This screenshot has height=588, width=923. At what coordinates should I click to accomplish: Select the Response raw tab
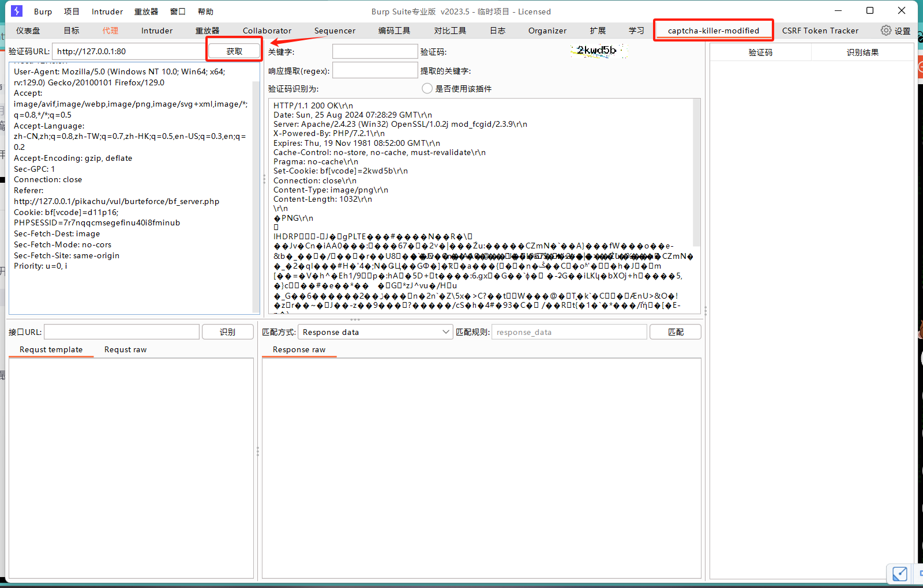(299, 349)
